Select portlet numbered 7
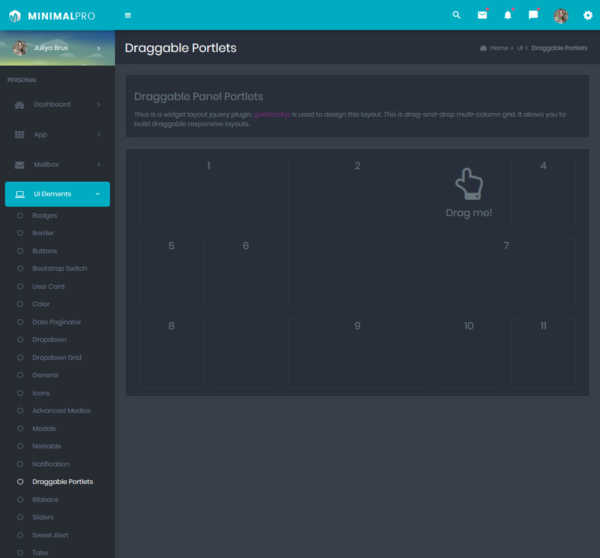Screen dimensions: 600x558 click(506, 272)
